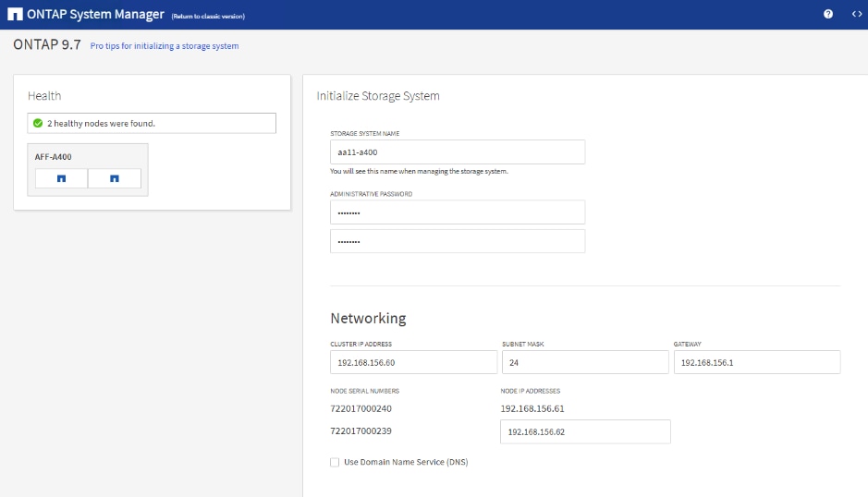Select the second AFF-A400 node icon
Screen dimensions: 868x497
tap(115, 178)
